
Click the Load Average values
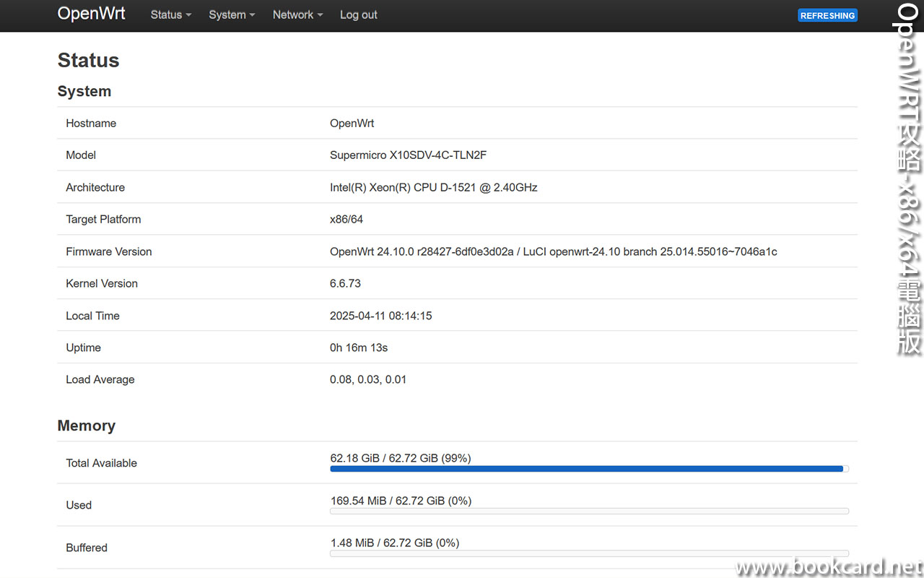[x=367, y=379]
